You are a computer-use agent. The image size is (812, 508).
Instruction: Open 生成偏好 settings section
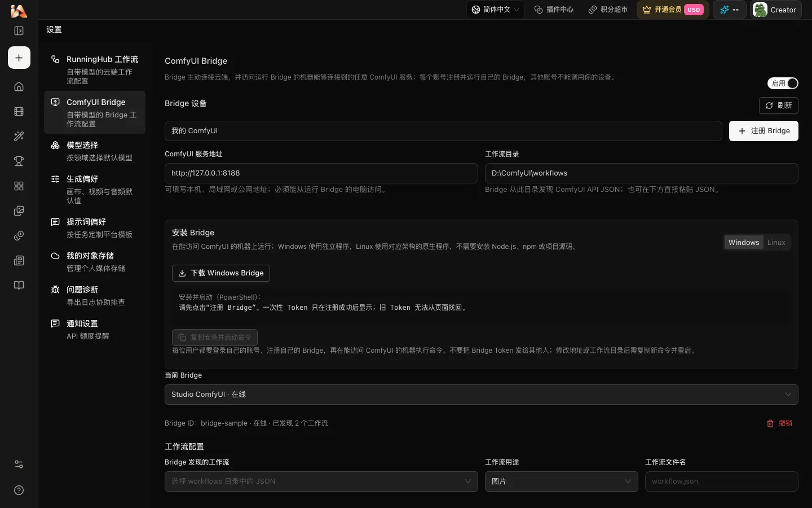95,189
